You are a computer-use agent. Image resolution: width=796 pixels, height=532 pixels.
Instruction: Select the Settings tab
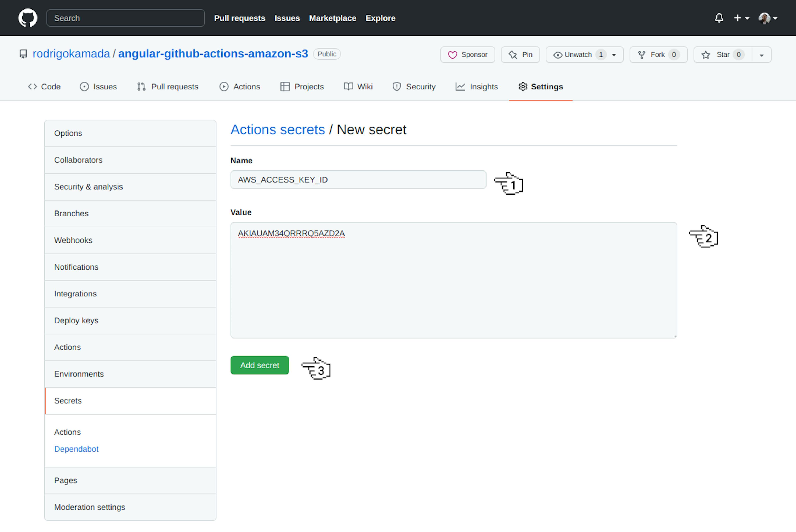tap(541, 87)
